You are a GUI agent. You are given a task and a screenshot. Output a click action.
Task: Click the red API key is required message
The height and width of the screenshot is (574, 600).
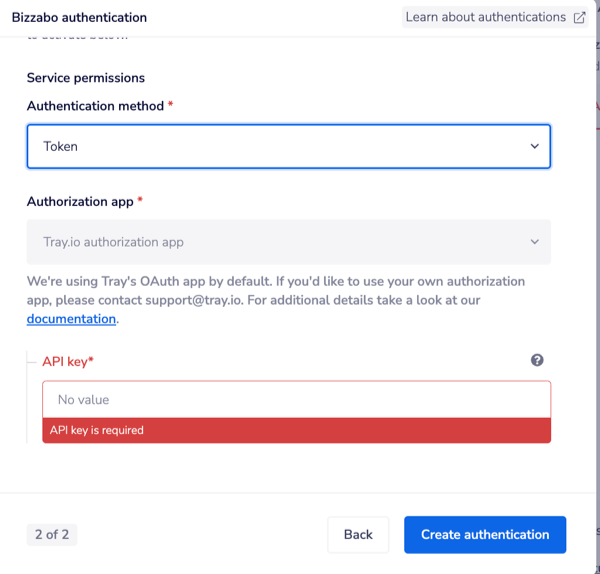(97, 430)
